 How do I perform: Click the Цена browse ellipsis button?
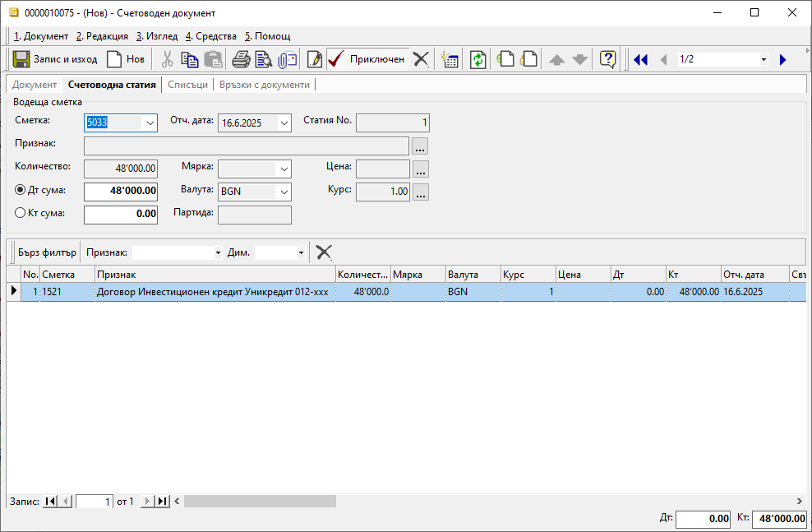(x=421, y=169)
